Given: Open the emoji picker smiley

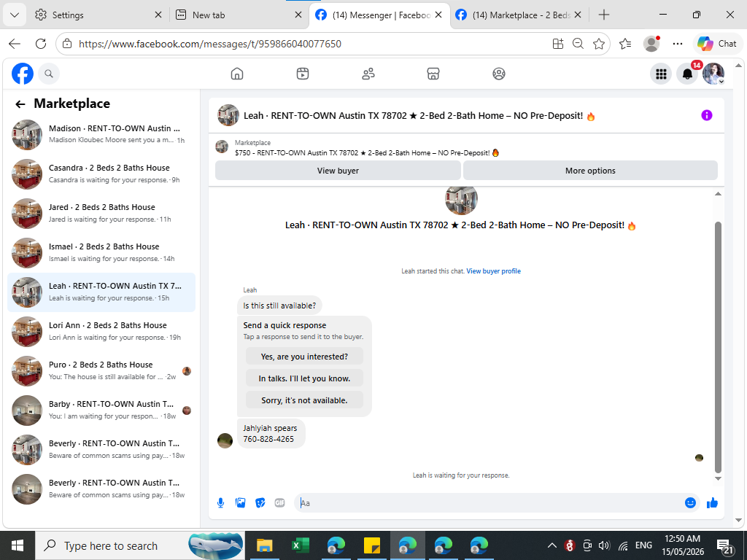Looking at the screenshot, I should click(690, 503).
